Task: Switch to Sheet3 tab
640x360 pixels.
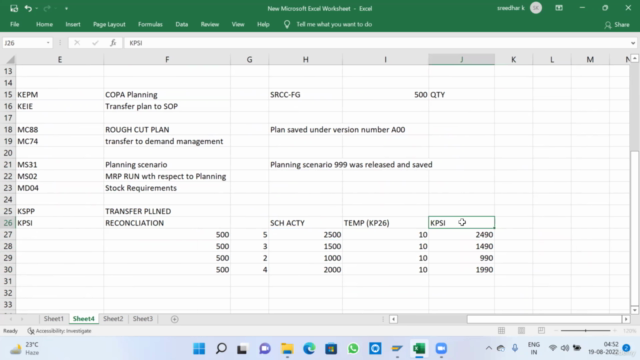Action: pyautogui.click(x=142, y=319)
